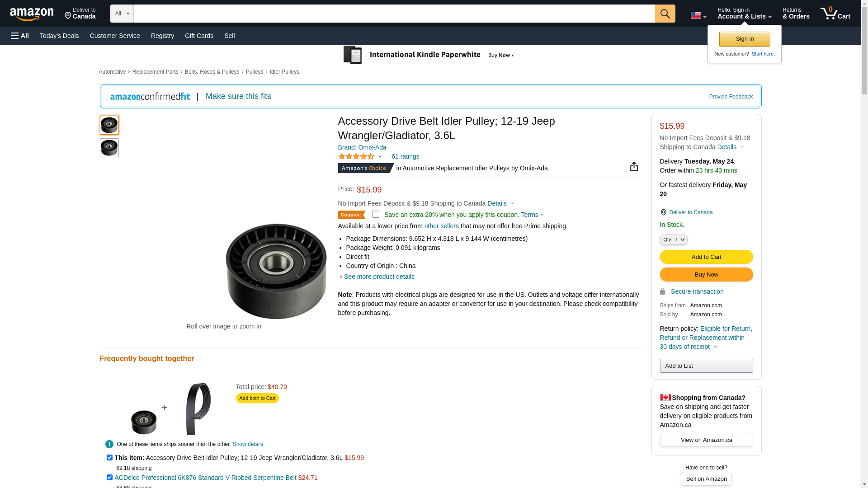Uncheck the This item checkbox
868x488 pixels.
(x=109, y=457)
